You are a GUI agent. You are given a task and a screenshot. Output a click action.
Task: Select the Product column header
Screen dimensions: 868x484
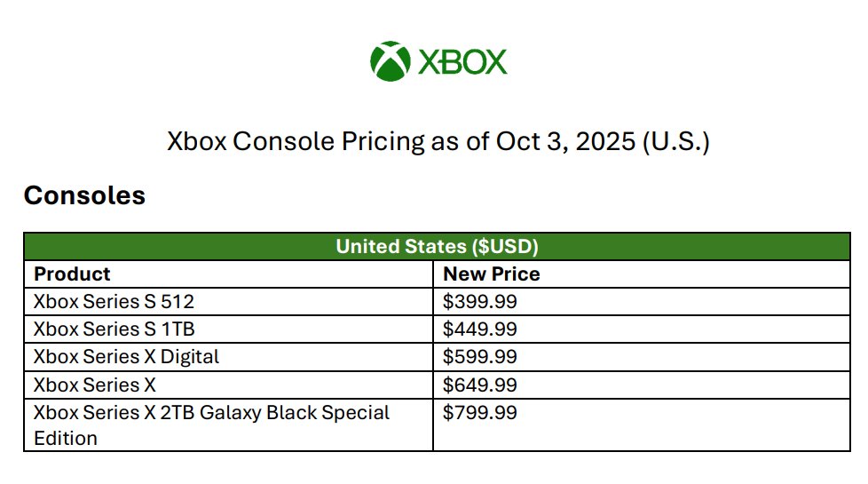pos(72,274)
